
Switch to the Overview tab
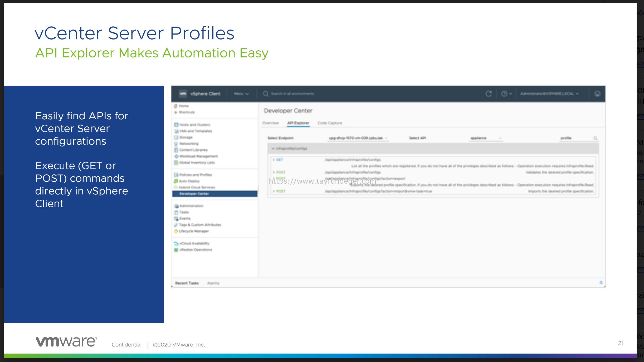coord(271,123)
